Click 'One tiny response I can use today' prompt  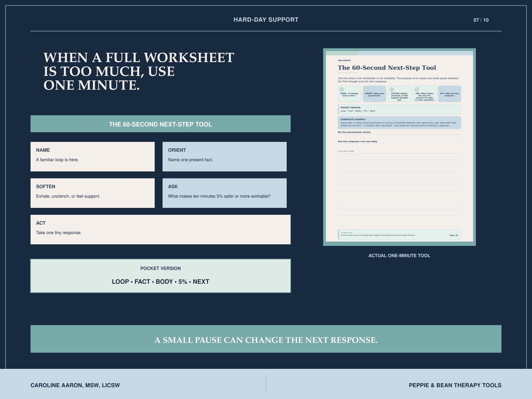pos(357,141)
